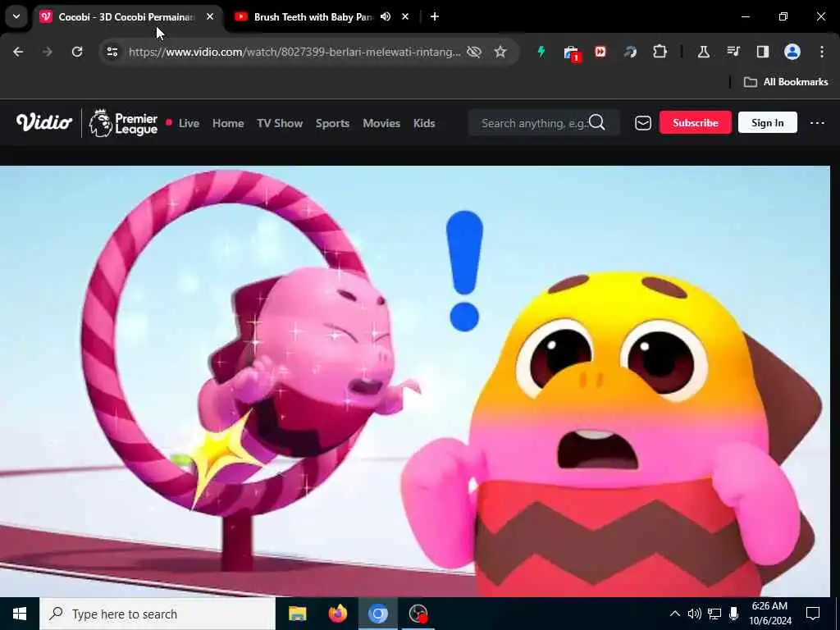This screenshot has width=840, height=630.
Task: Open the recording app taskbar icon
Action: click(x=418, y=614)
